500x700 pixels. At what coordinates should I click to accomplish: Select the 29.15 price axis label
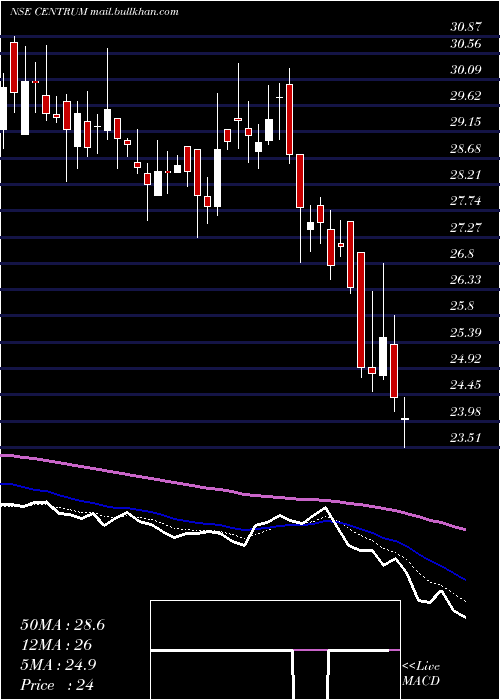click(x=466, y=122)
